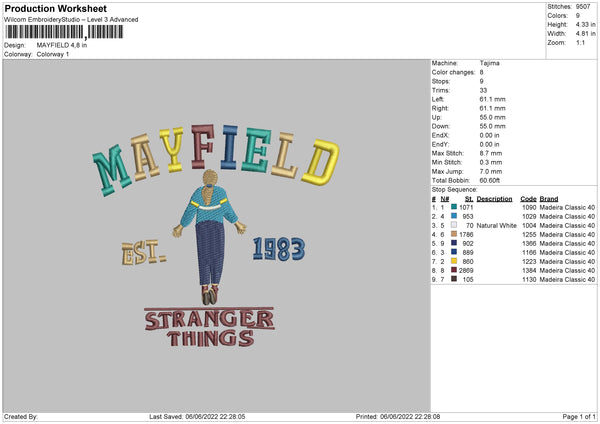Select the Trims value 33

click(483, 90)
